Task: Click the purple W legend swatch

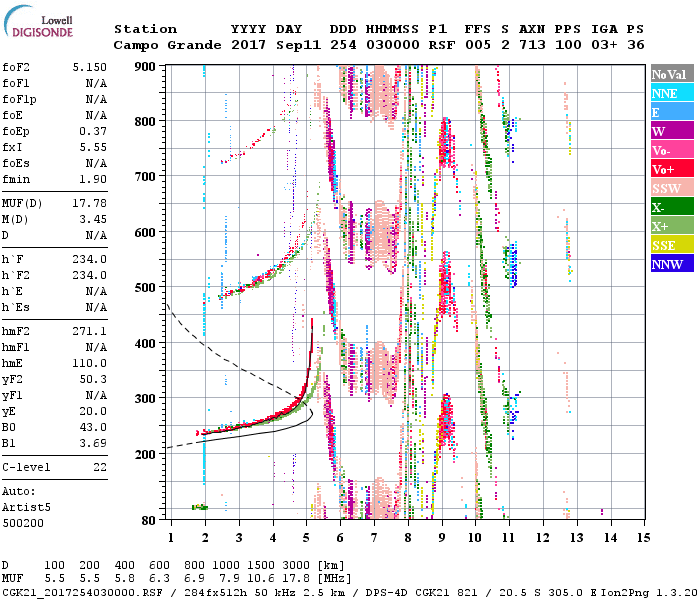Action: coord(669,131)
